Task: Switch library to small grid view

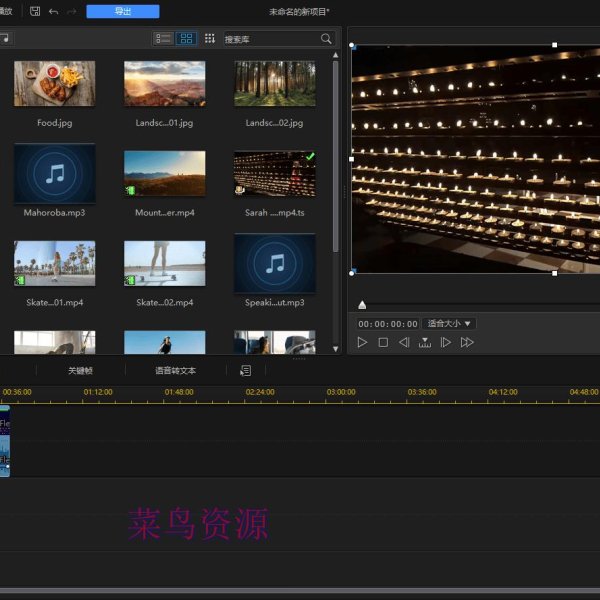Action: (x=210, y=38)
